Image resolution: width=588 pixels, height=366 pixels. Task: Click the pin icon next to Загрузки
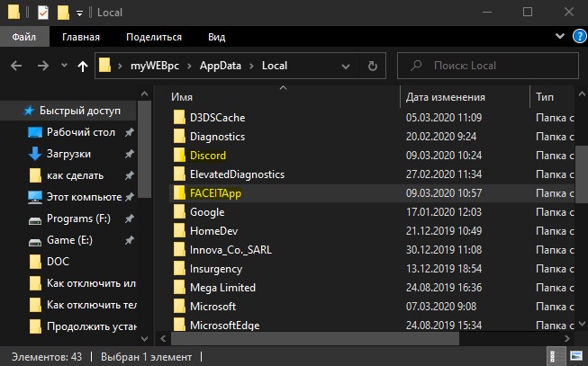coord(130,154)
